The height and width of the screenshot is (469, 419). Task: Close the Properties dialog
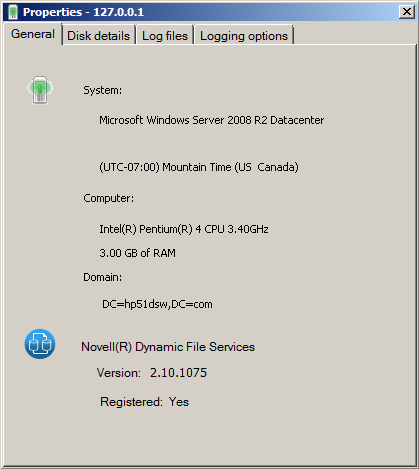pyautogui.click(x=407, y=12)
